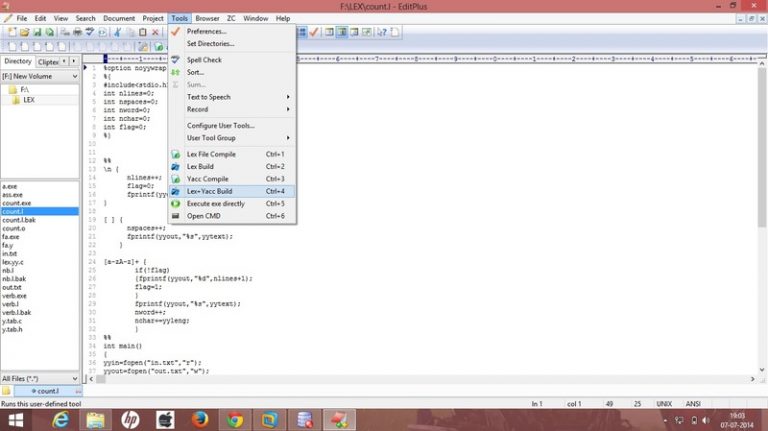Viewport: 768px width, 431px height.
Task: Click user tool template icon number 3
Action: pos(37,47)
